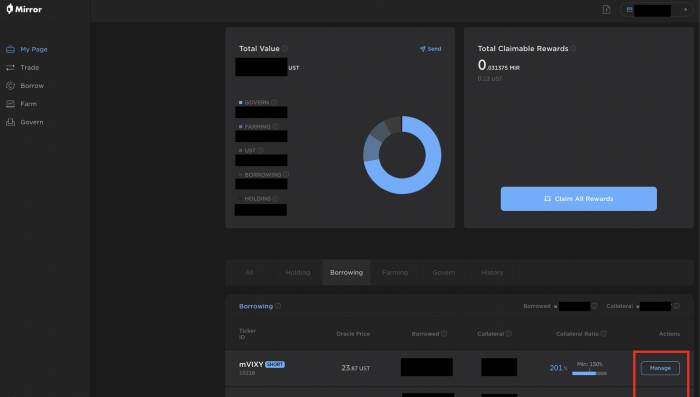Click the document icon in the top bar

(606, 9)
